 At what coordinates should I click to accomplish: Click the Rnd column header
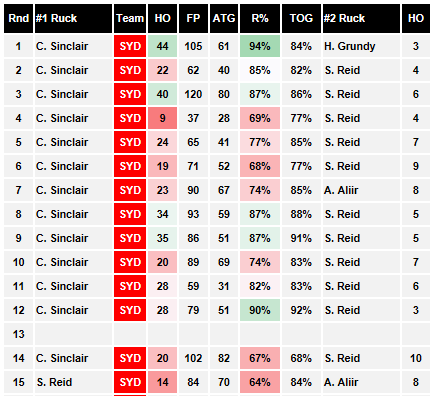click(18, 18)
